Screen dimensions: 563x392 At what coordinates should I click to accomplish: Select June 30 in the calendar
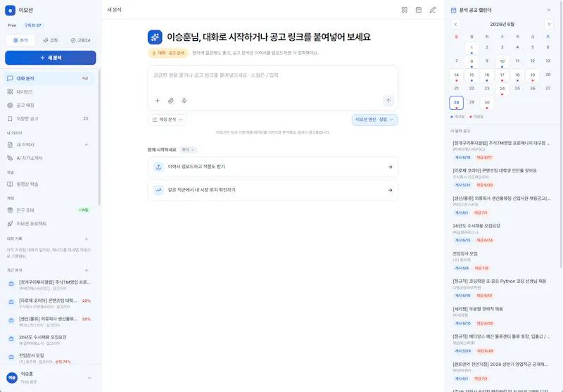[487, 103]
